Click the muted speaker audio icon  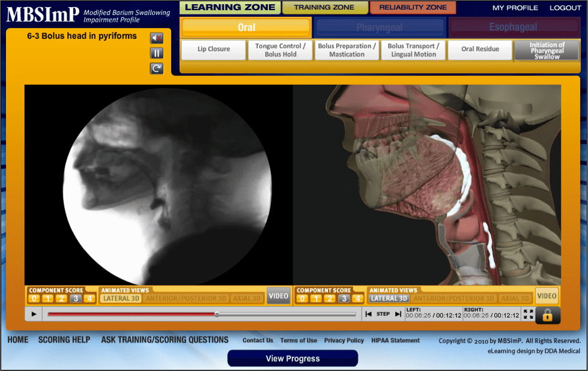tap(157, 38)
